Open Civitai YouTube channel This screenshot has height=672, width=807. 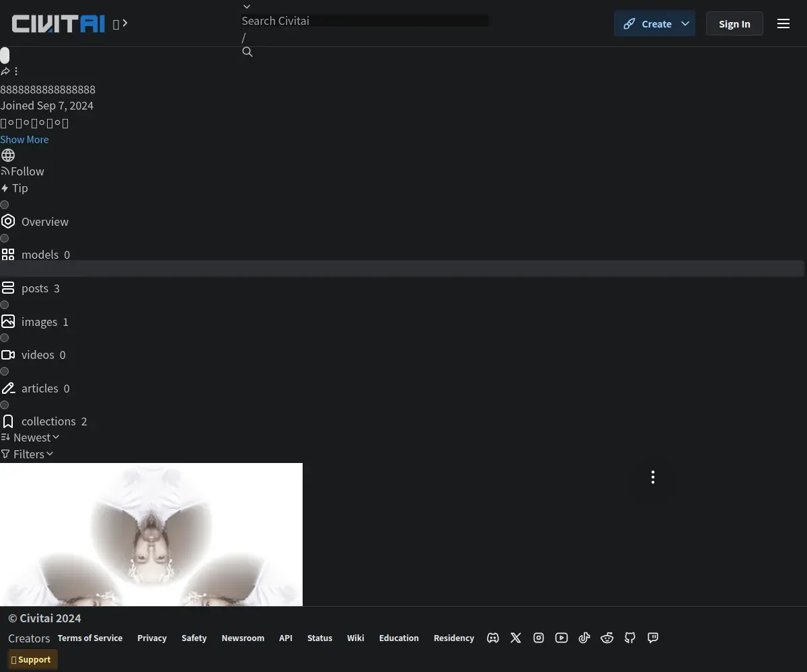pos(562,638)
